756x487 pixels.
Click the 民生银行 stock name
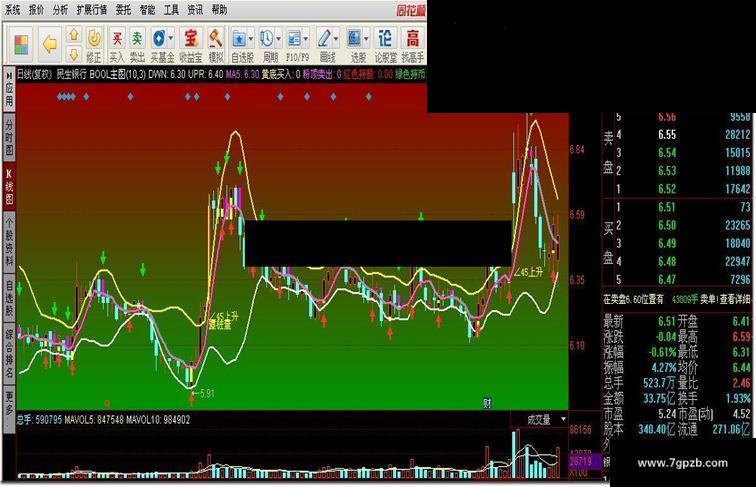click(71, 74)
